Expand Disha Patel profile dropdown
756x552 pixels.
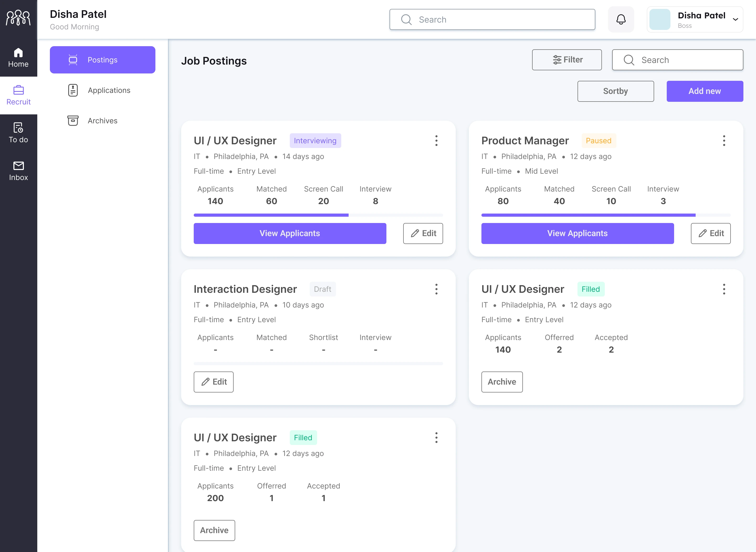click(x=735, y=19)
